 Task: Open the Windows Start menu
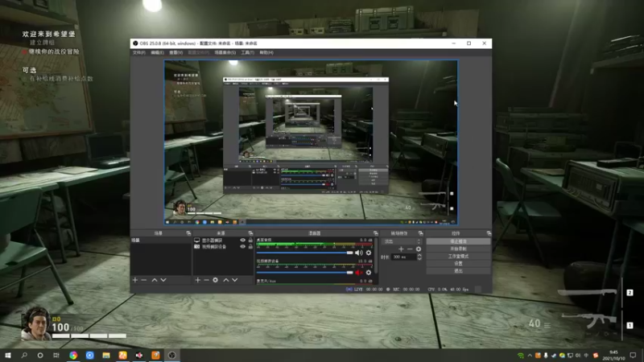click(8, 355)
